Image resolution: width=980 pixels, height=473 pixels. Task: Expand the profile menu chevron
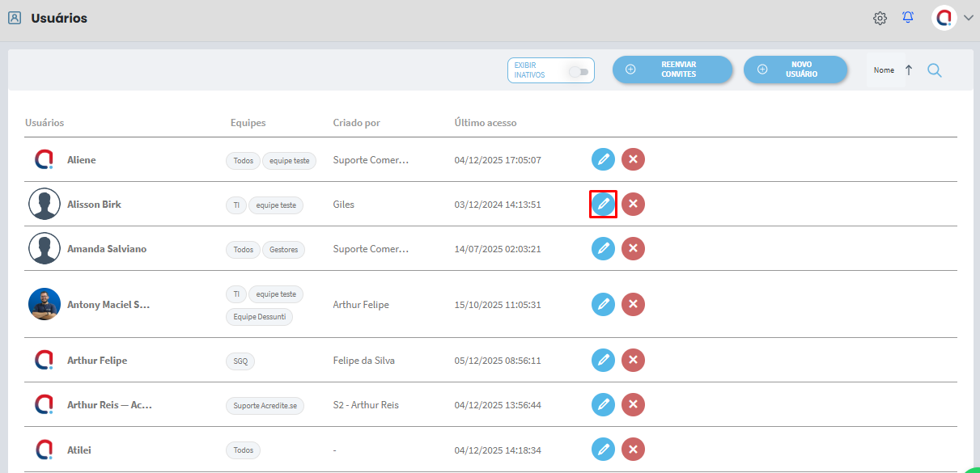(x=969, y=19)
